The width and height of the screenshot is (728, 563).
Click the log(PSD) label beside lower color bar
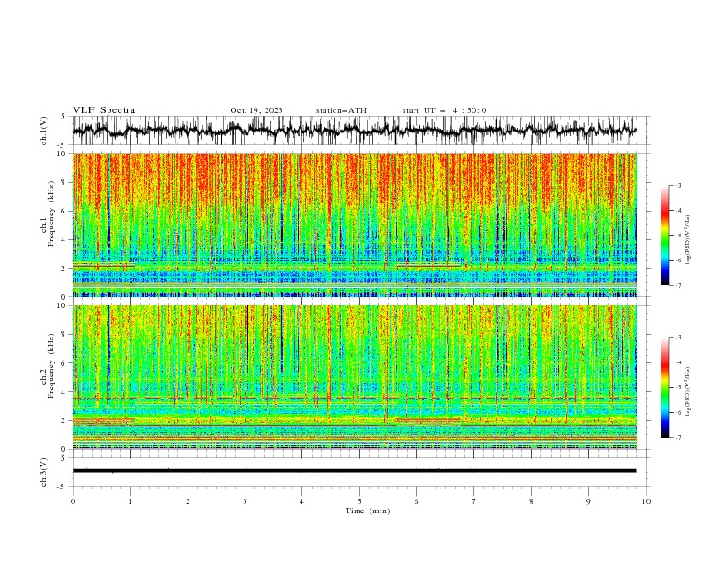(x=688, y=391)
